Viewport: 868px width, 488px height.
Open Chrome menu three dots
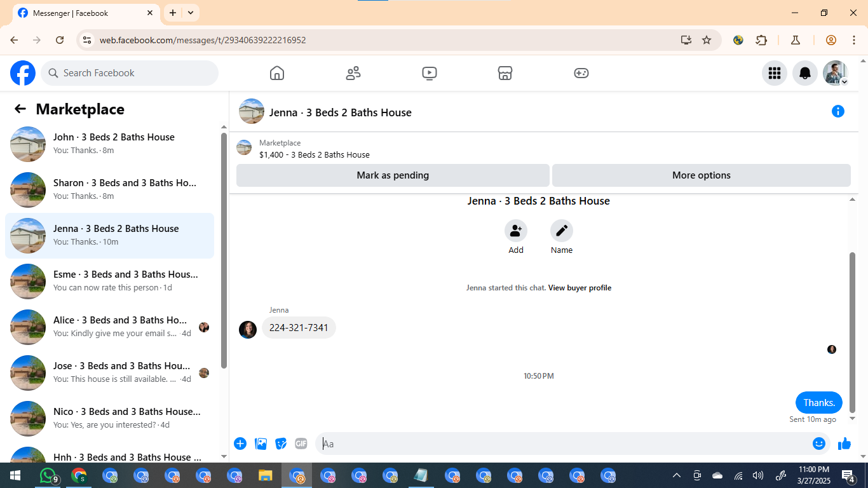(853, 40)
